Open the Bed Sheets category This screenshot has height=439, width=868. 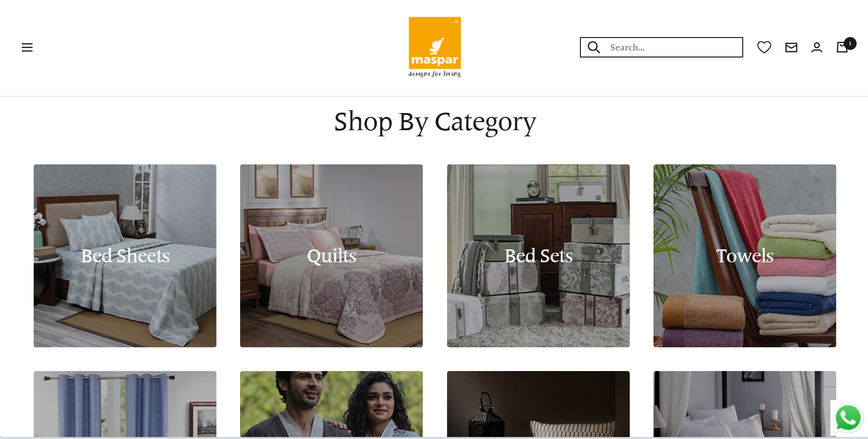point(125,256)
